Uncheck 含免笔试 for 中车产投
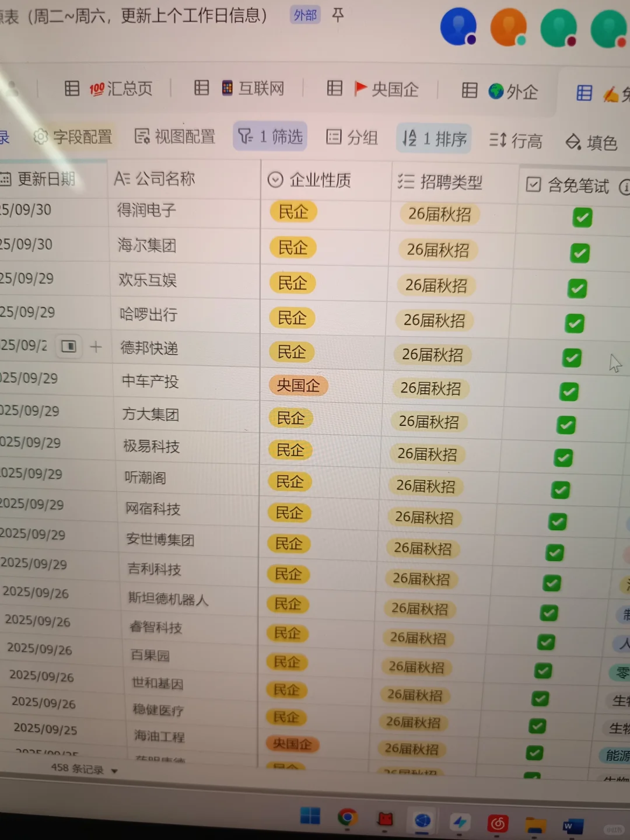This screenshot has width=630, height=840. click(569, 391)
